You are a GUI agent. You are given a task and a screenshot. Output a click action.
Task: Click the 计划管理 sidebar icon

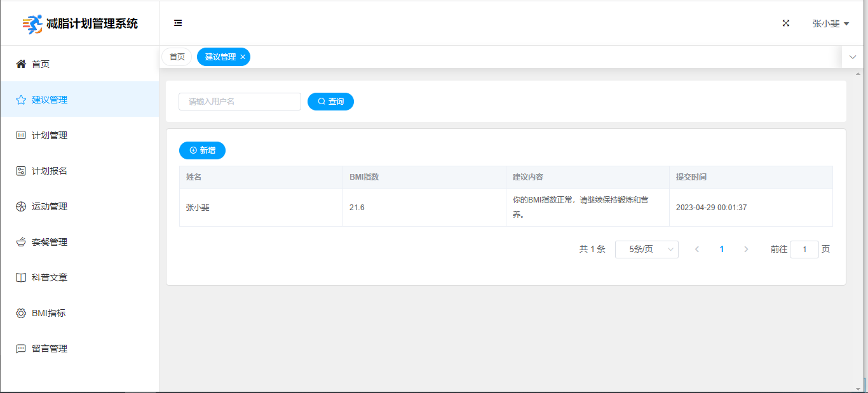click(x=21, y=135)
